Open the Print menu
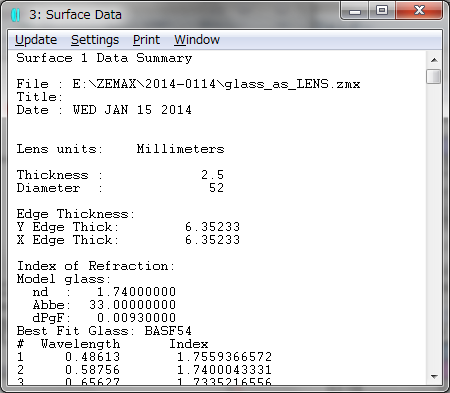This screenshot has width=450, height=393. pos(146,40)
